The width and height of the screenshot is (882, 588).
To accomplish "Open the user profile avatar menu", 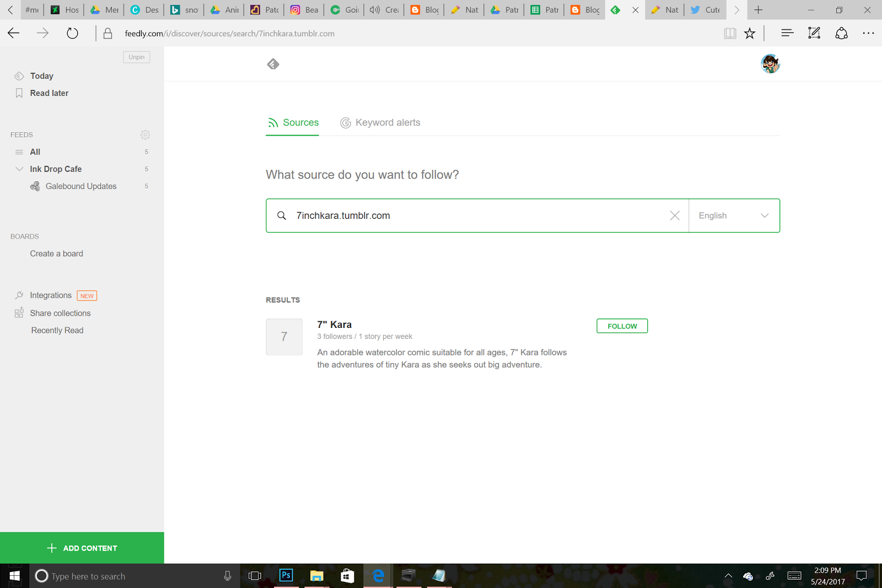I will [x=770, y=64].
